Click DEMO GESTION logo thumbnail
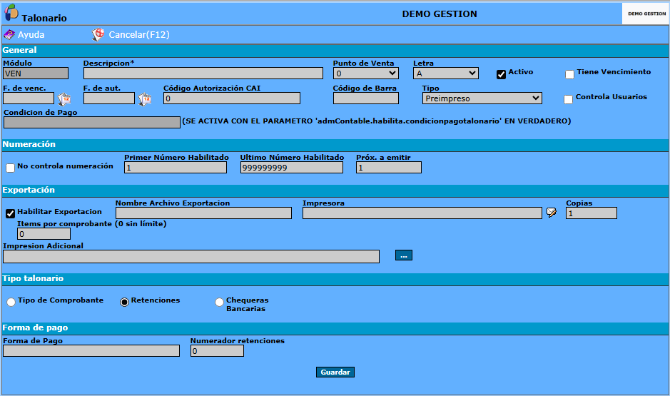 tap(646, 14)
